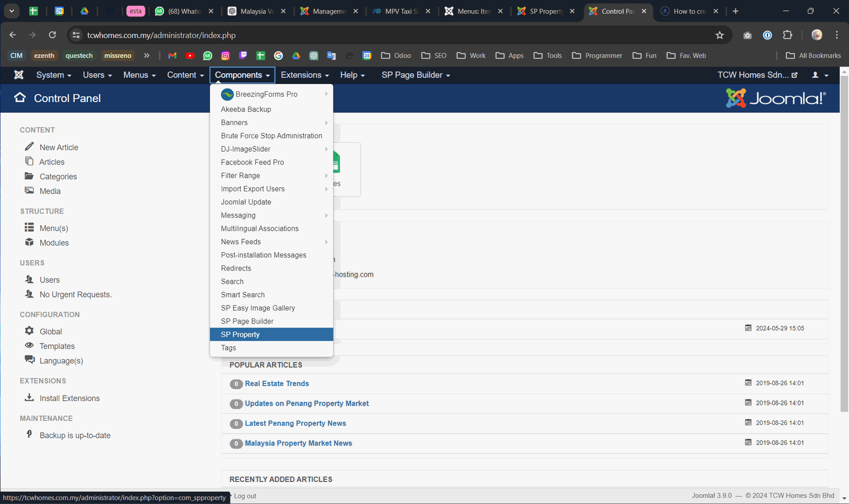Viewport: 849px width, 504px height.
Task: Switch to the SP Property browser tab
Action: (x=546, y=11)
